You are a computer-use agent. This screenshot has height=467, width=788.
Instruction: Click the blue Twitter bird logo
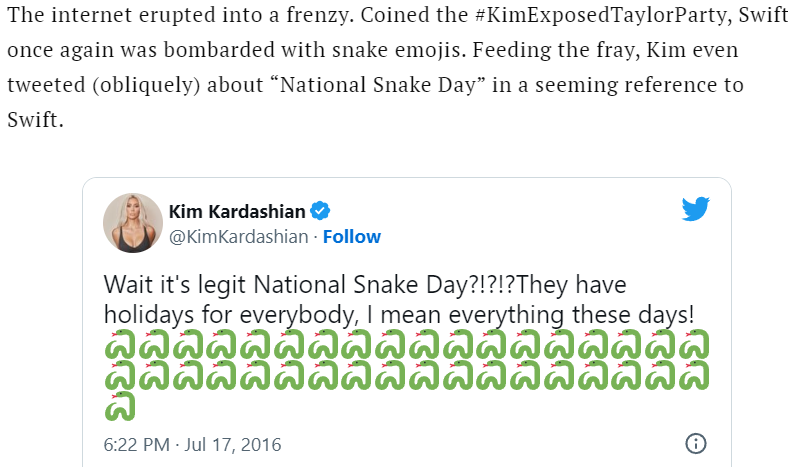point(695,209)
